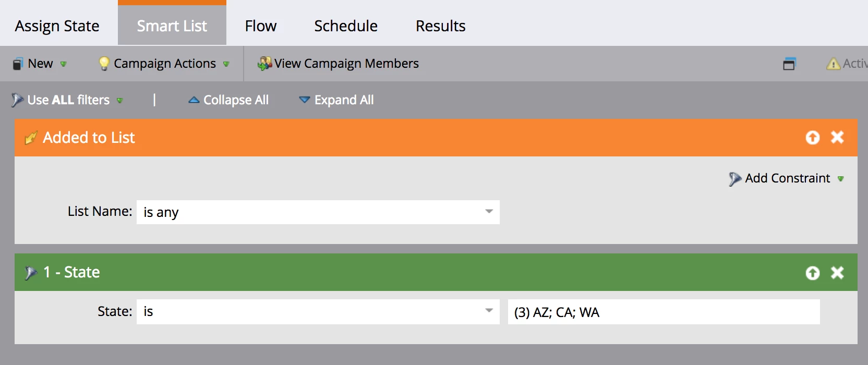The height and width of the screenshot is (365, 868).
Task: Open the List Name operator dropdown
Action: pyautogui.click(x=318, y=212)
